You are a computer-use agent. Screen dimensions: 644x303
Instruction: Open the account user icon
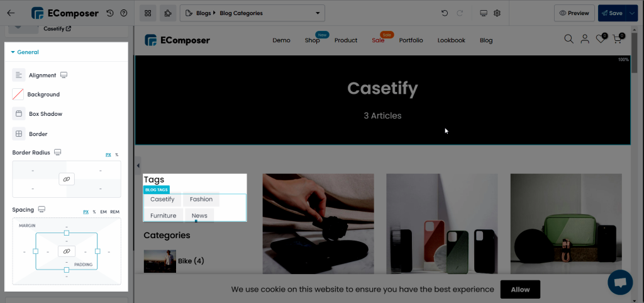point(585,39)
